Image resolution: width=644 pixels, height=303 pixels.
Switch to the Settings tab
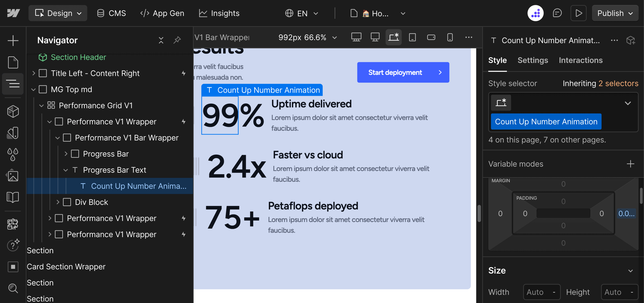pyautogui.click(x=533, y=60)
